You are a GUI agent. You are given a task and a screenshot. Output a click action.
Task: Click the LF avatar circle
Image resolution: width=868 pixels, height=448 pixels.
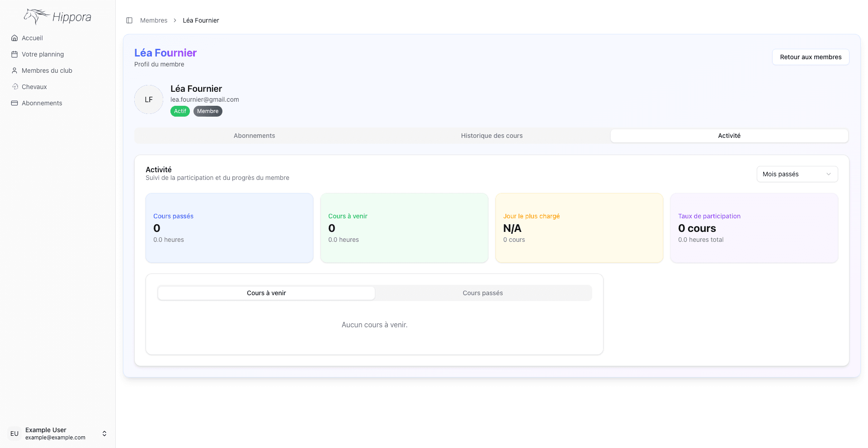pos(149,99)
